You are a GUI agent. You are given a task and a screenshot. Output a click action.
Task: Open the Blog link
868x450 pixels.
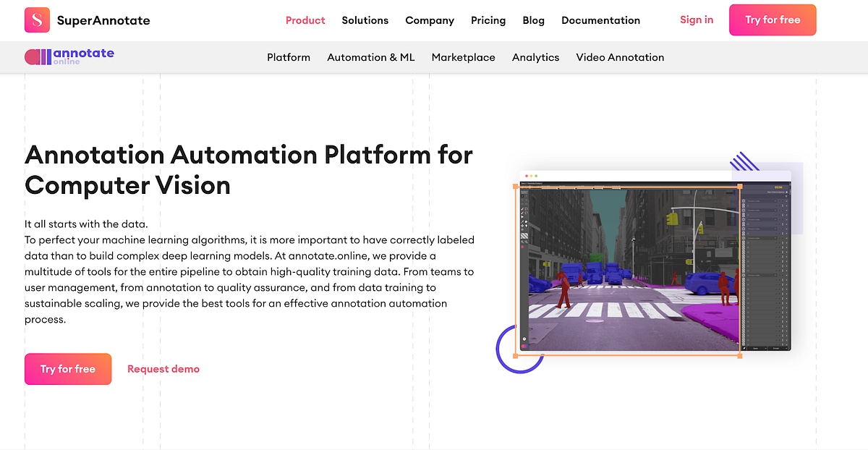[x=534, y=20]
